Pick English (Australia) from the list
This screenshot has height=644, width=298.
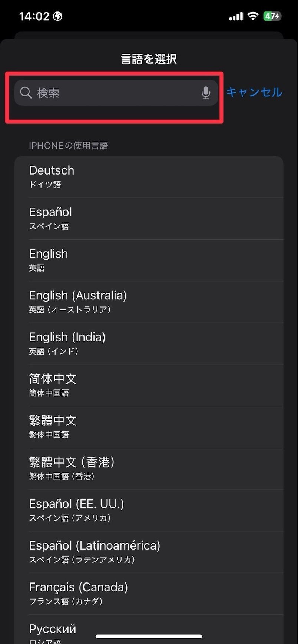[148, 302]
